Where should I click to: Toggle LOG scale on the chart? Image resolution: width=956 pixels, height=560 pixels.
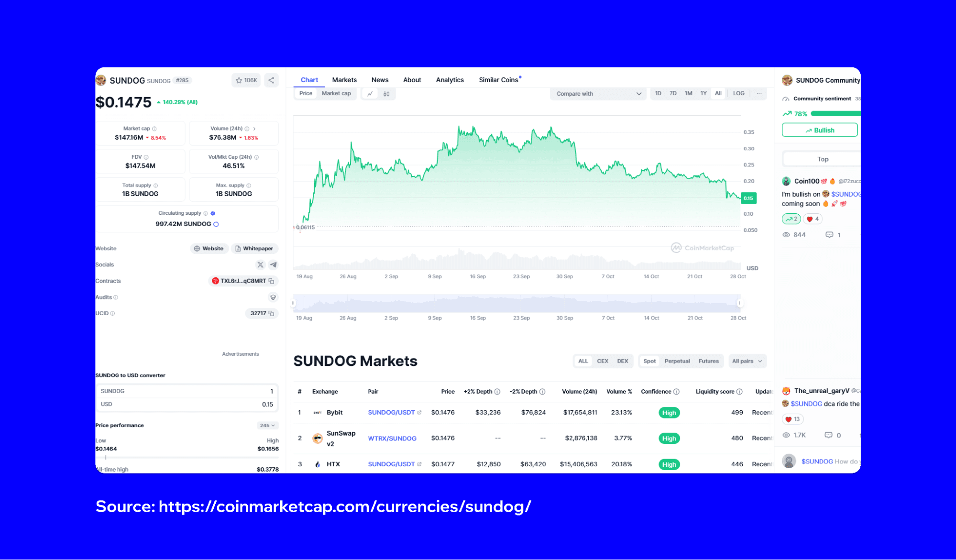point(738,94)
